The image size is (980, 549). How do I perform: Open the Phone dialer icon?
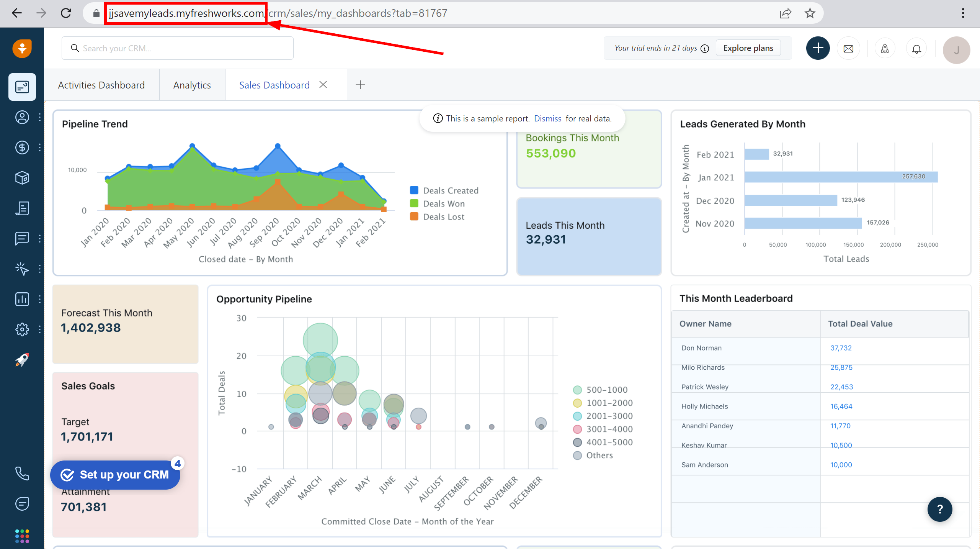point(22,474)
